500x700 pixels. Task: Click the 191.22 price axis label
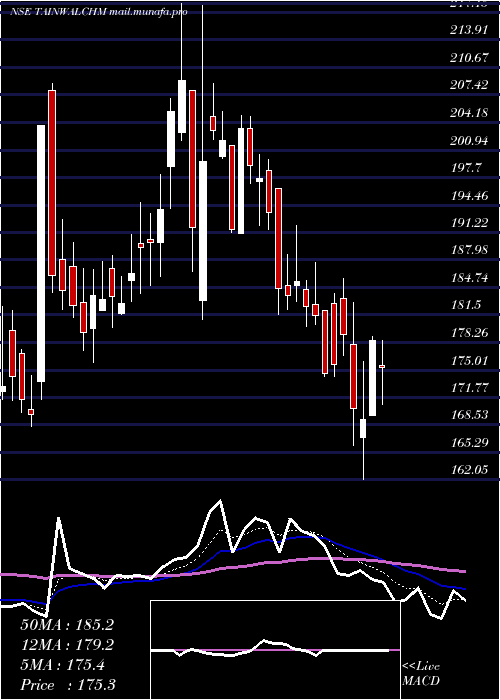[x=469, y=222]
